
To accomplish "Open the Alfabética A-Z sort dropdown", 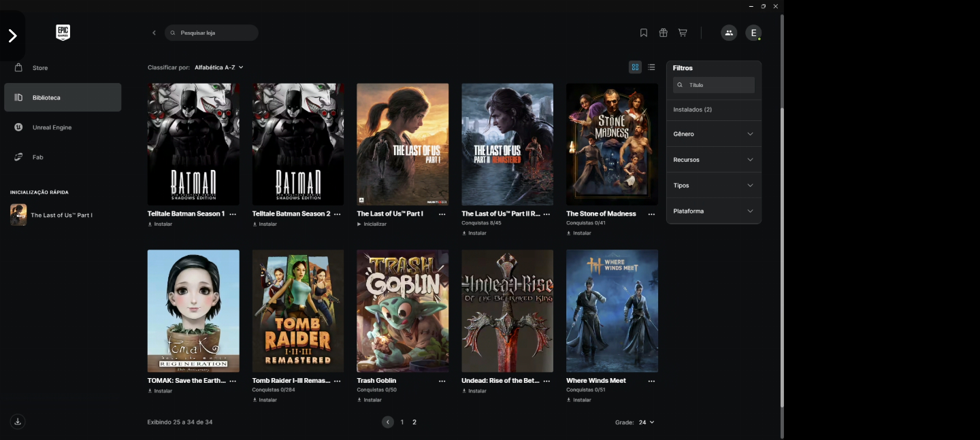I will (x=219, y=67).
